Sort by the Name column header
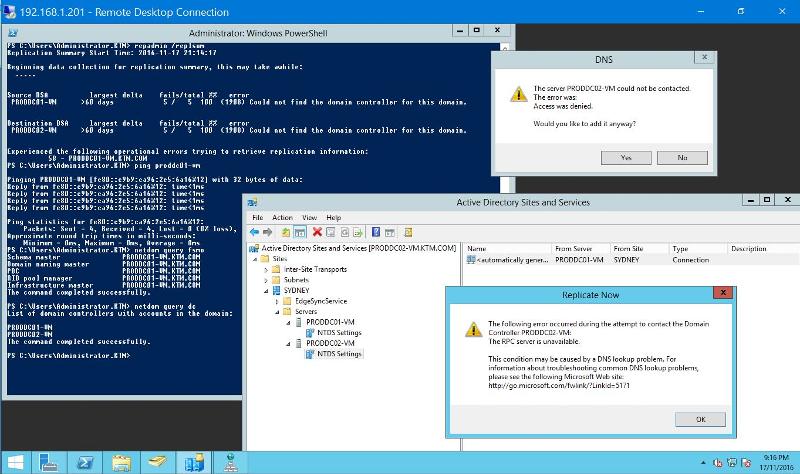Screen dimensions: 800x474 tap(507, 248)
